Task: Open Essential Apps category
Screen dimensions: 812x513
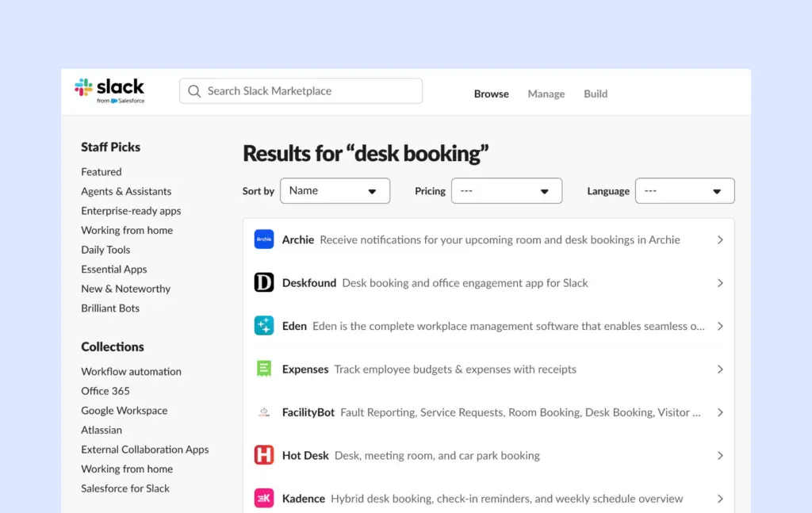Action: click(114, 269)
